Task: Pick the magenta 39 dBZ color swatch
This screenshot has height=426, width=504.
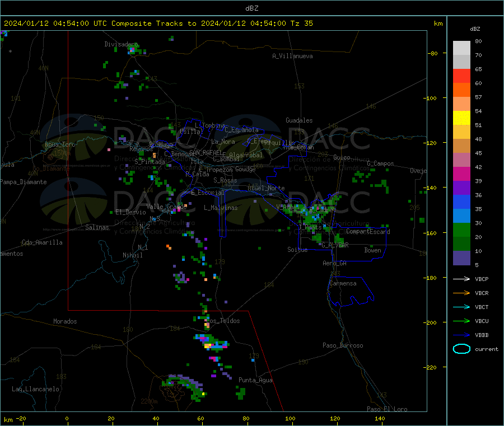Action: [461, 174]
